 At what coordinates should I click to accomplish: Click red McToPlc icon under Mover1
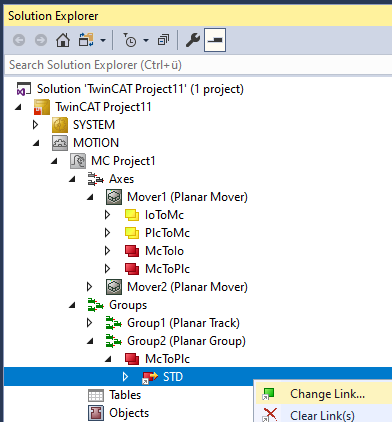click(x=132, y=269)
